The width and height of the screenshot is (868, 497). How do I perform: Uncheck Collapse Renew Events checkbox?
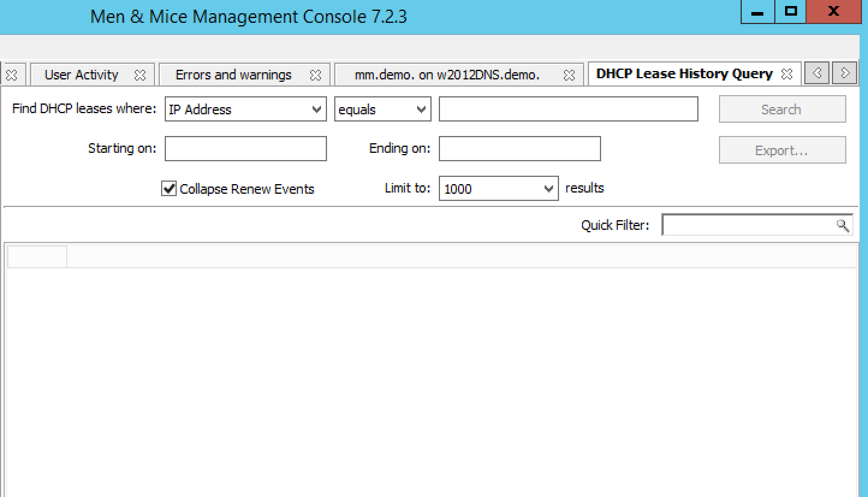[x=169, y=189]
